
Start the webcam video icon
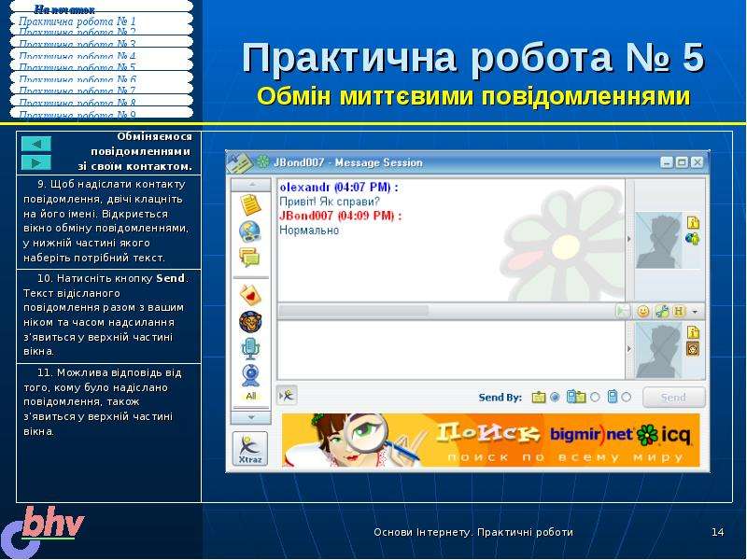point(250,375)
